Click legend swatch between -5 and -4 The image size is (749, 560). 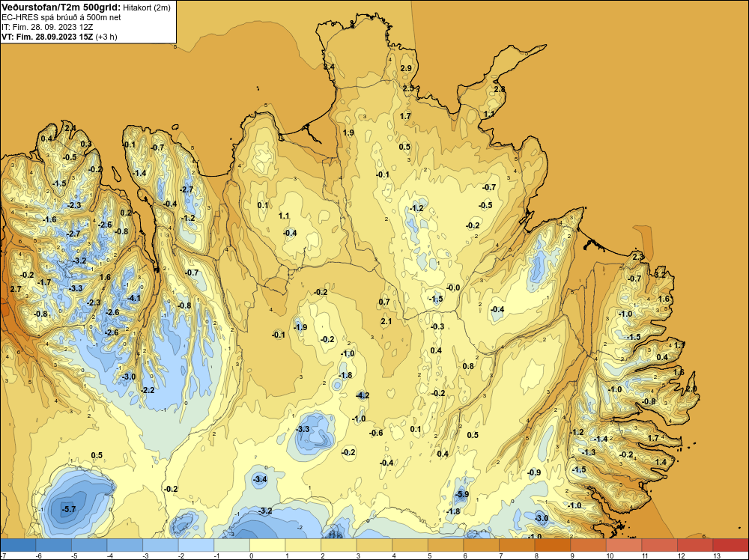pos(89,545)
